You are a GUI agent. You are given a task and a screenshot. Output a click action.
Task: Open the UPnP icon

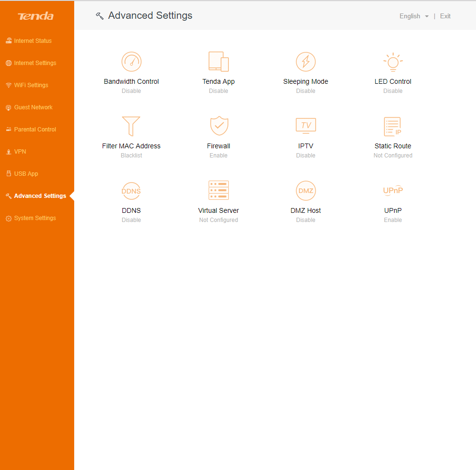(393, 190)
